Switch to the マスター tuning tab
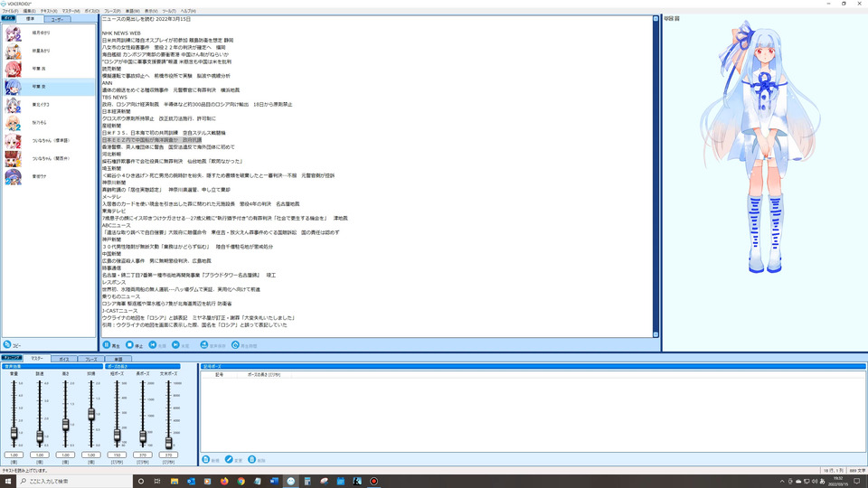The image size is (868, 488). tap(37, 358)
